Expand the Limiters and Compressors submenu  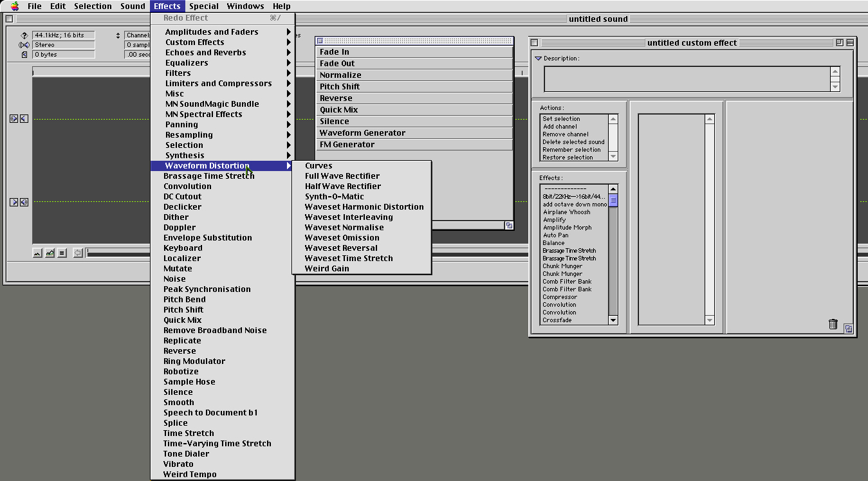[x=223, y=84]
